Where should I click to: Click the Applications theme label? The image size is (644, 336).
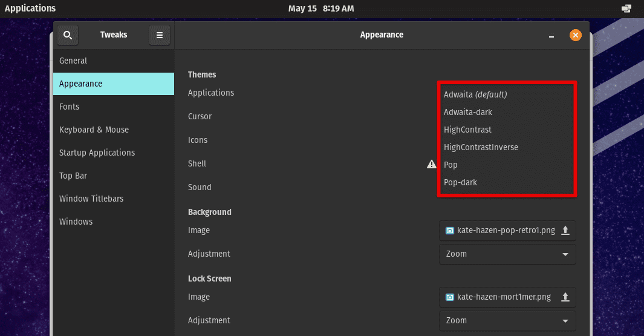pyautogui.click(x=210, y=93)
